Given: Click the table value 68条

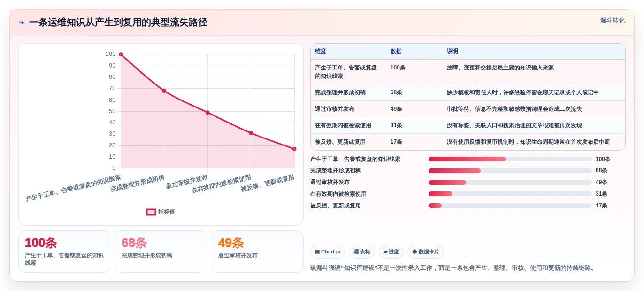Looking at the screenshot, I should [x=396, y=93].
